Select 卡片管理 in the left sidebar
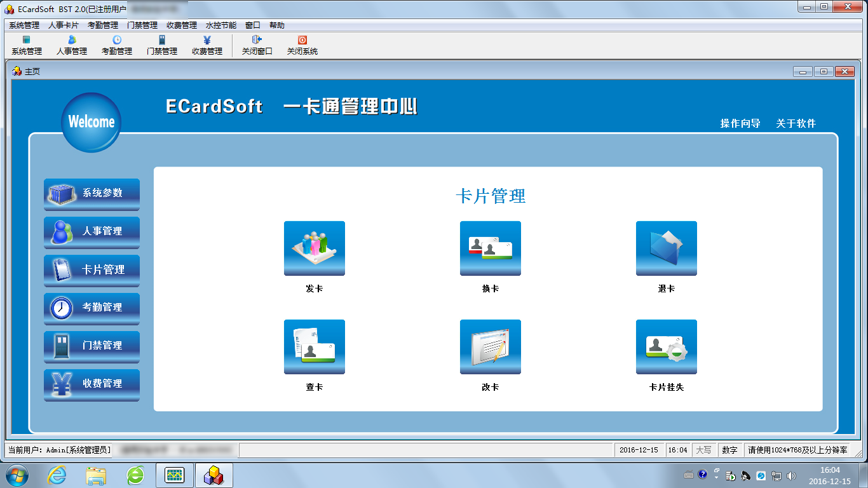 coord(92,271)
